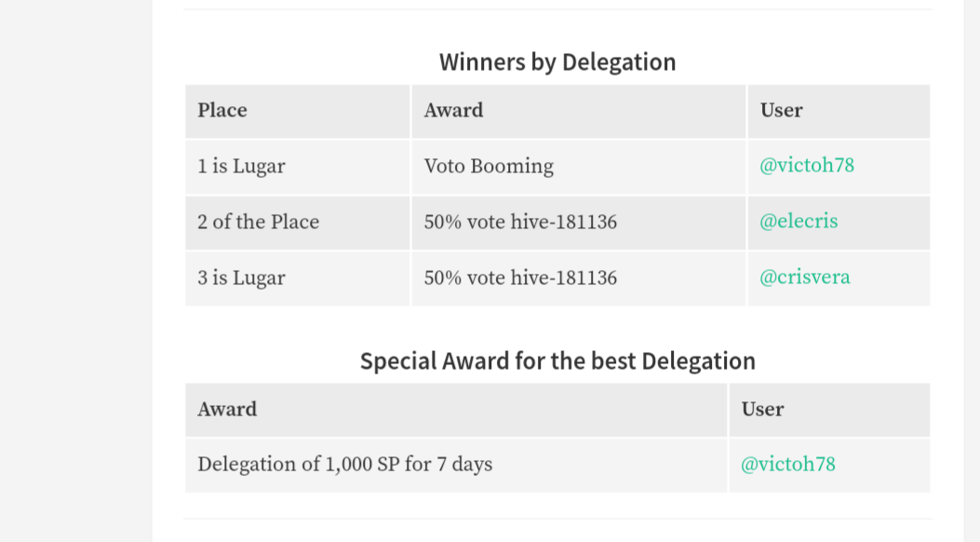980x542 pixels.
Task: Click Special Award for the best Delegation heading
Action: [557, 360]
